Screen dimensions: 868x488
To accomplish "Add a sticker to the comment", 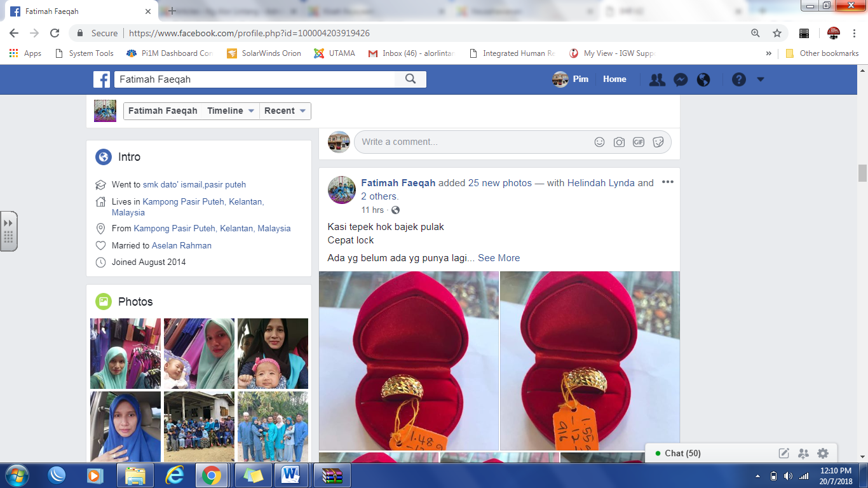I will (658, 142).
